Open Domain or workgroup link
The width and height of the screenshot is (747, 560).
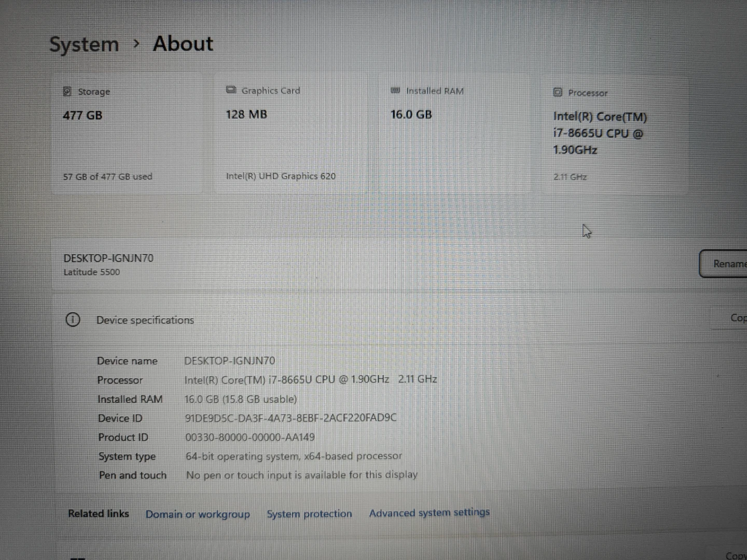(198, 514)
